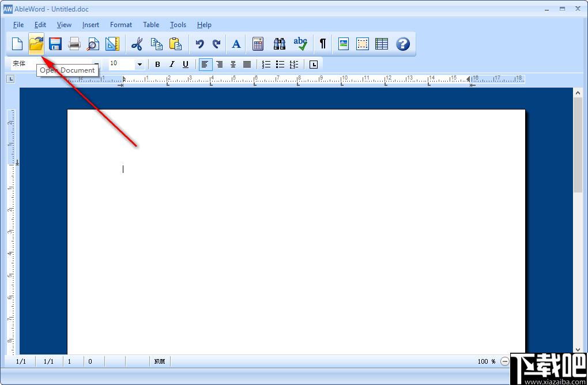Open Find with the binoculars icon
Screen dimensions: 588x385
pos(280,44)
